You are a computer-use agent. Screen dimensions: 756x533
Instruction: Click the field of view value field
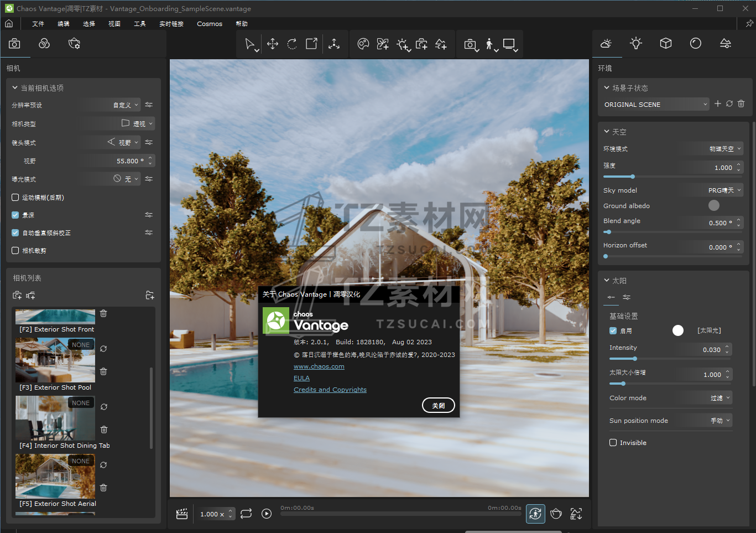[x=119, y=161]
